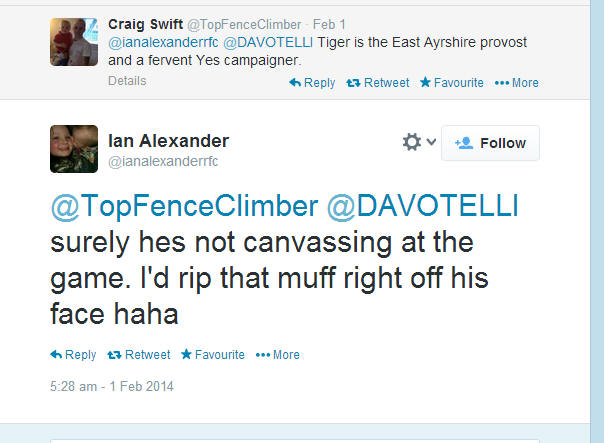The height and width of the screenshot is (443, 604).
Task: Retweet Ian Alexander's tweet
Action: [x=140, y=355]
